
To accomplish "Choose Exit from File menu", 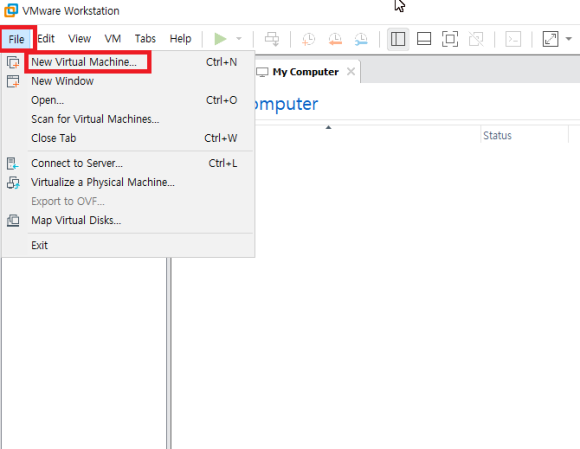I will 128,245.
